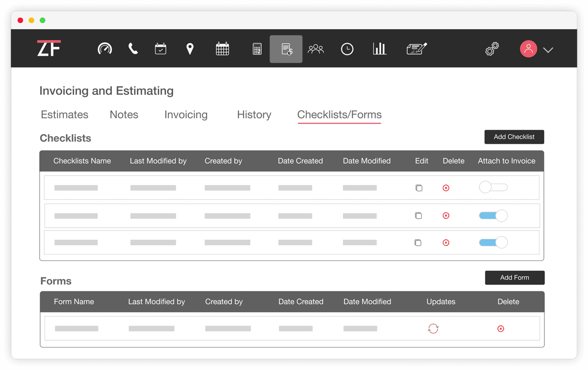
Task: Click the ZF logo
Action: (49, 48)
